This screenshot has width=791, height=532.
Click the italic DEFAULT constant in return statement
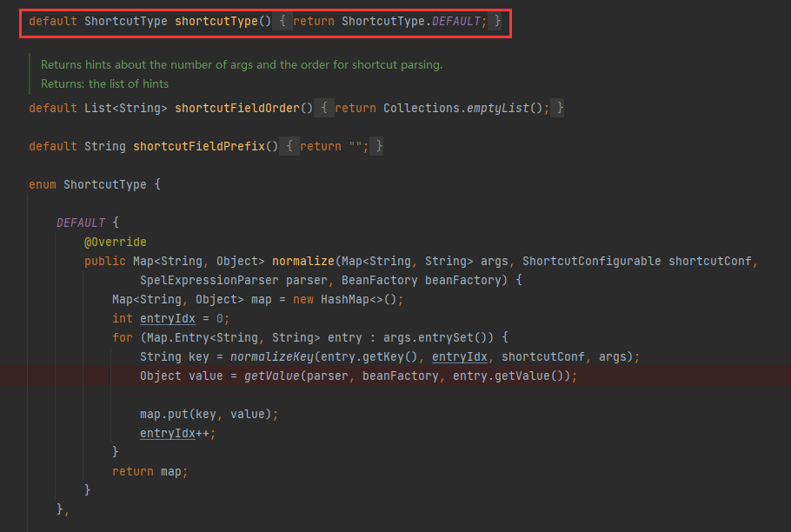[456, 22]
